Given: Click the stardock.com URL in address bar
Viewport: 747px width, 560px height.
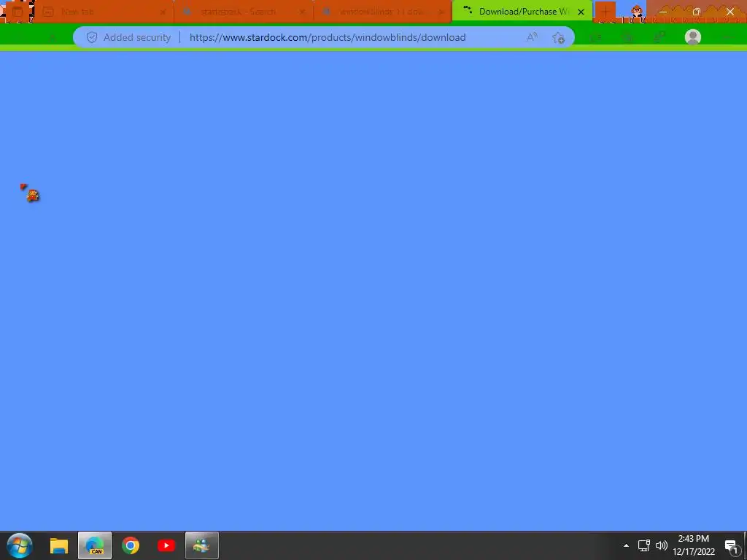Looking at the screenshot, I should 328,37.
